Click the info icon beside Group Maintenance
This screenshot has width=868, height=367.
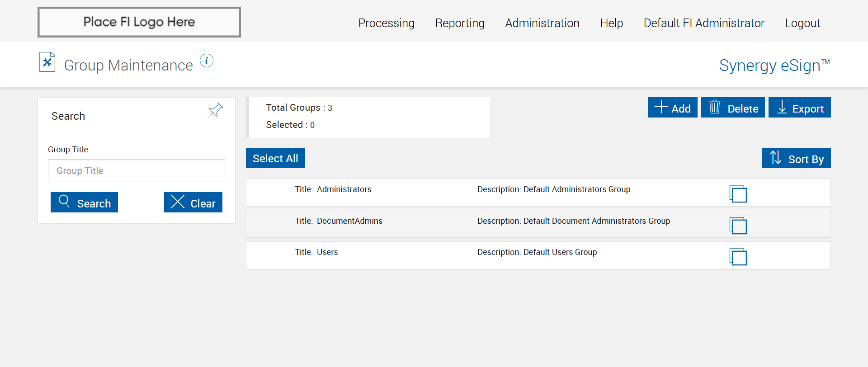[x=207, y=61]
